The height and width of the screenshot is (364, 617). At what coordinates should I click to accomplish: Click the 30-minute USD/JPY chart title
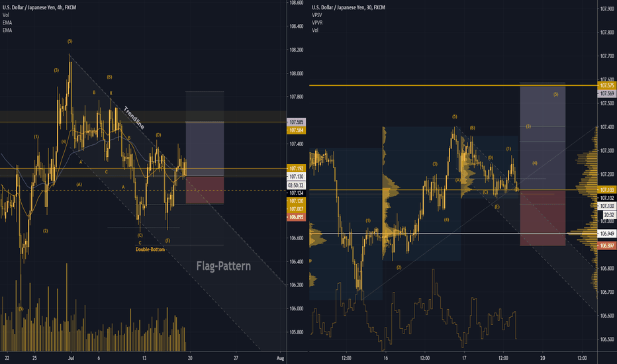(349, 7)
